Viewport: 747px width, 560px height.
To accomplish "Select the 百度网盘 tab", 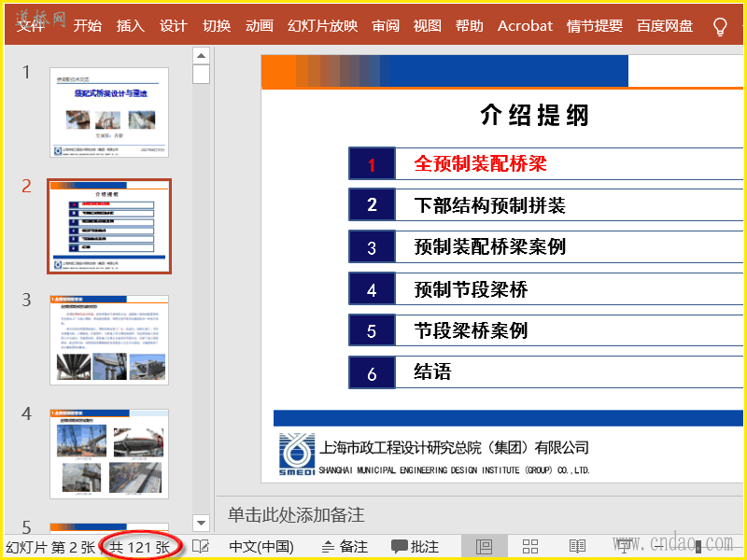I will [x=665, y=26].
